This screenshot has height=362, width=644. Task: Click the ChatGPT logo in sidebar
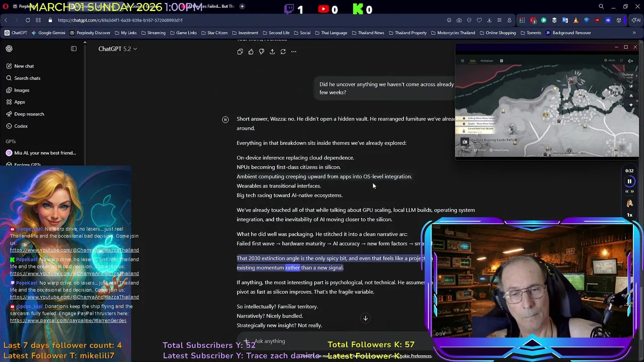click(9, 49)
